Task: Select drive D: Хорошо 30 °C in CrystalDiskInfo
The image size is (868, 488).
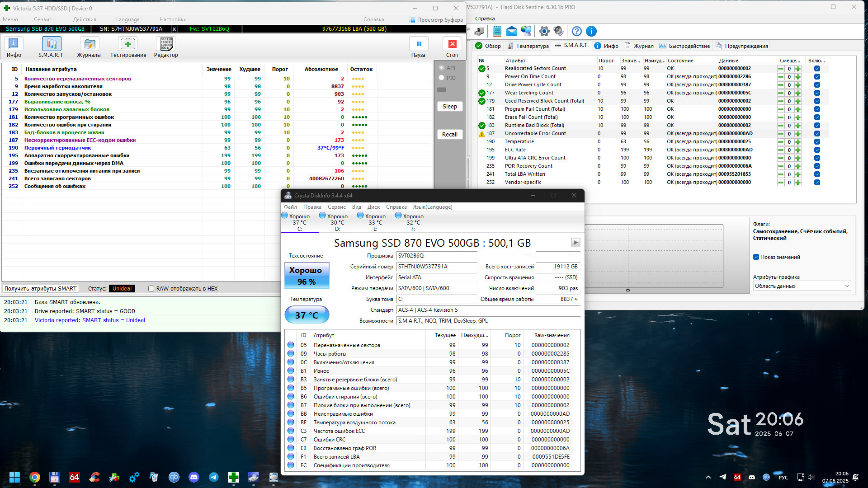Action: click(337, 222)
